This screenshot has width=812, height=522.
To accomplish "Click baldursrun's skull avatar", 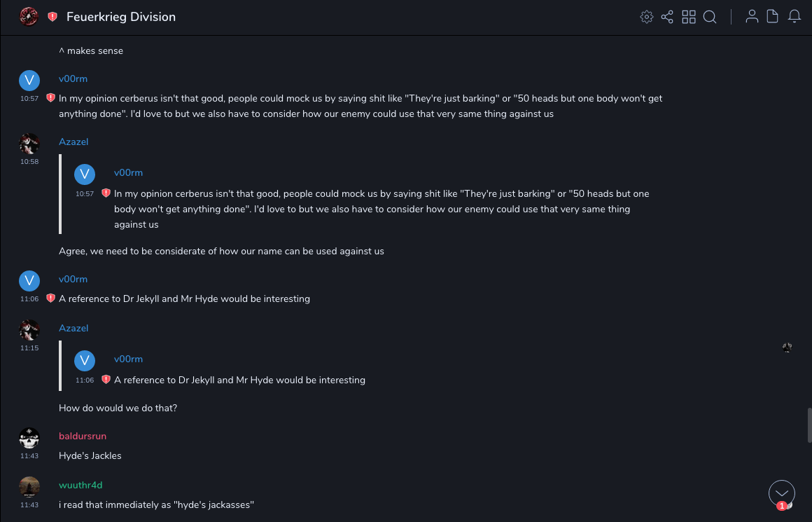I will pyautogui.click(x=29, y=439).
